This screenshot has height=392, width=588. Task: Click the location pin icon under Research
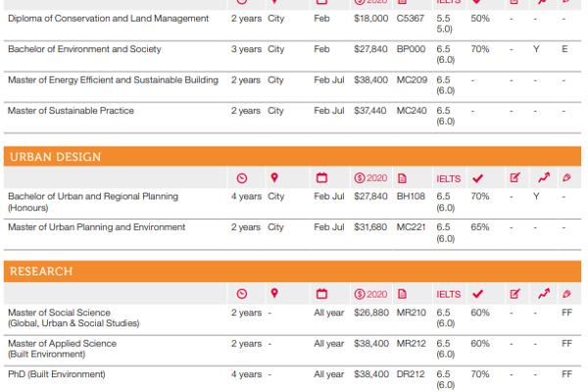click(x=275, y=294)
